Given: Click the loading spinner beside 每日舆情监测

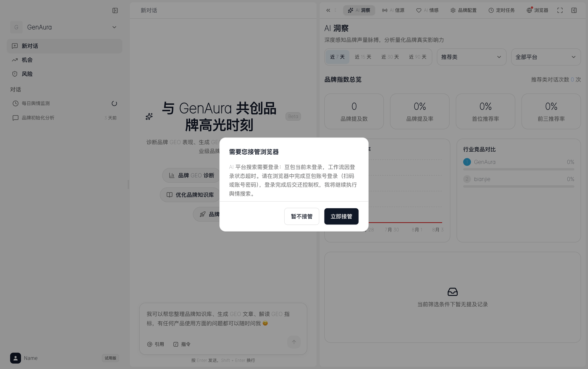Looking at the screenshot, I should click(114, 103).
